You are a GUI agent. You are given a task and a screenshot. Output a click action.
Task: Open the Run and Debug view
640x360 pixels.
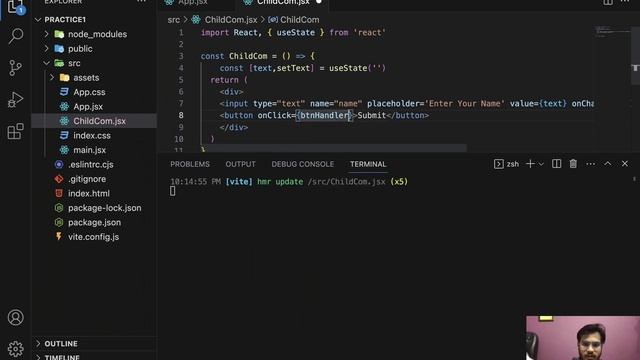click(16, 100)
